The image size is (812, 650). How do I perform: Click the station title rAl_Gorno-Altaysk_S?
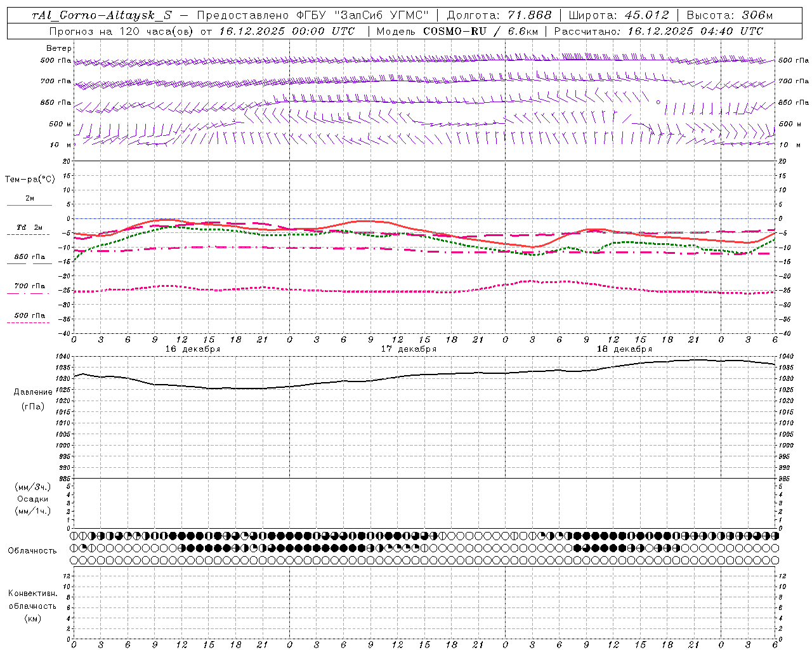click(102, 15)
